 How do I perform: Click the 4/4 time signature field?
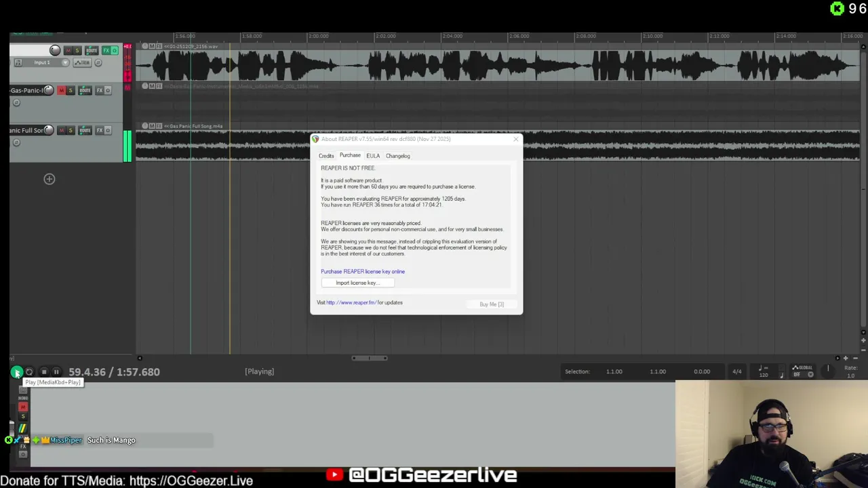[x=737, y=371]
